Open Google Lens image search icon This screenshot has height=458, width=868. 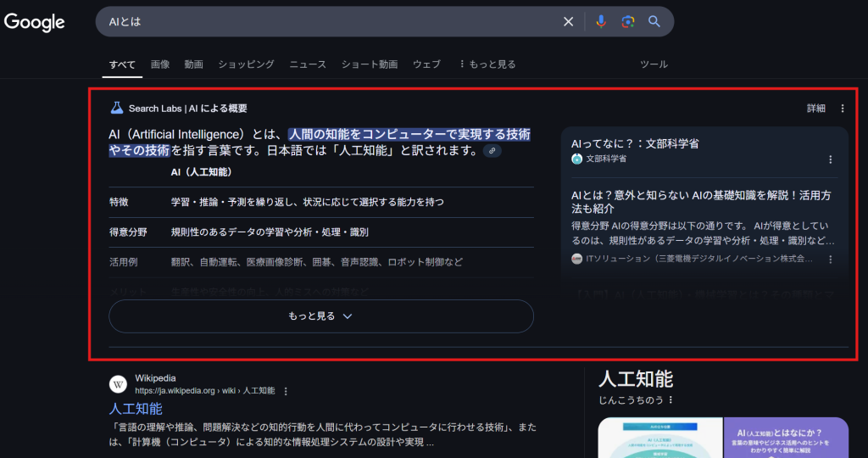coord(628,21)
